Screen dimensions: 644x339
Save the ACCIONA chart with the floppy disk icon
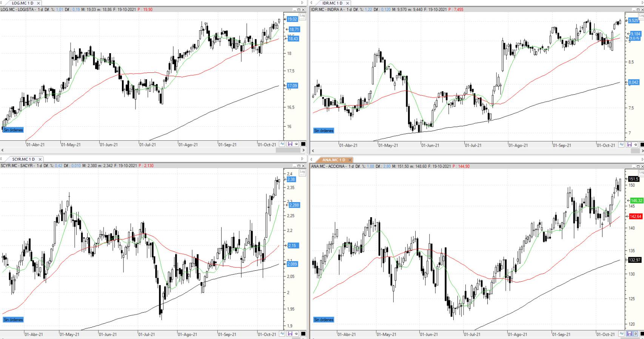[629, 334]
